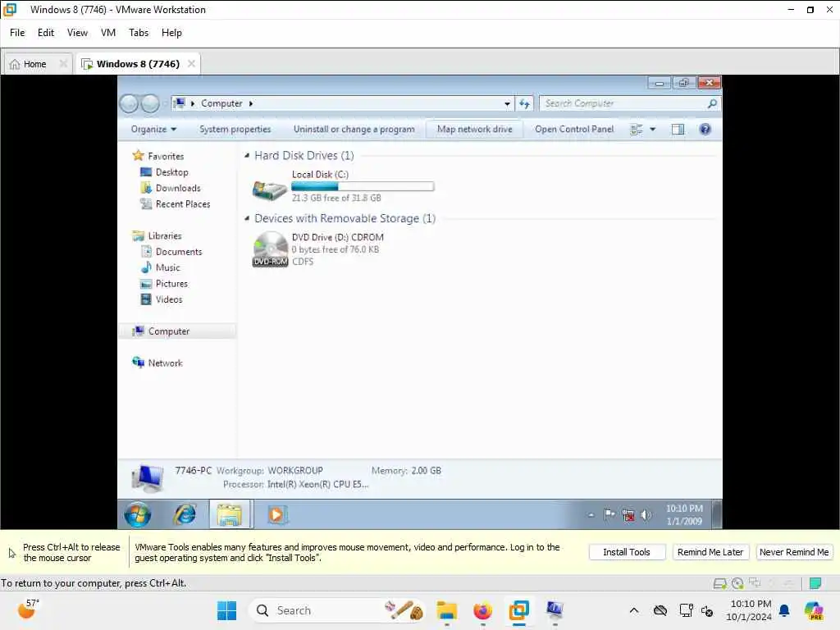Click the Action Center flag tray icon
The image size is (840, 630).
click(x=609, y=515)
